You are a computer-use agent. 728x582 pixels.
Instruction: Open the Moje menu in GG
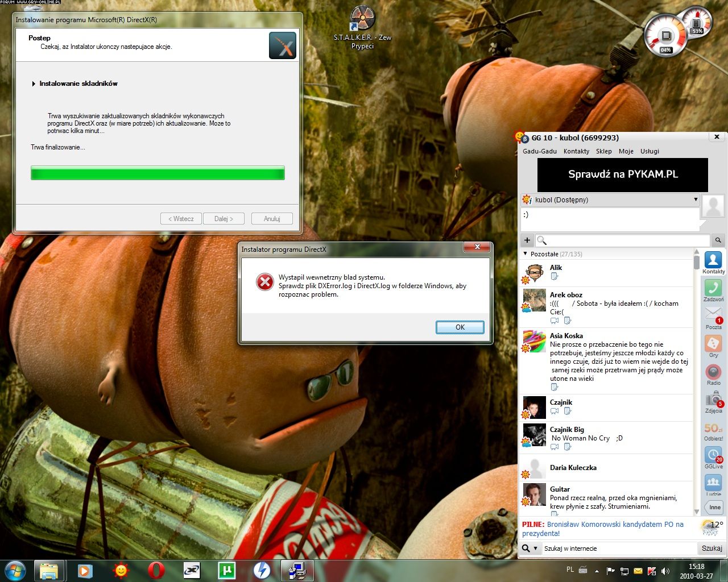[x=626, y=151]
